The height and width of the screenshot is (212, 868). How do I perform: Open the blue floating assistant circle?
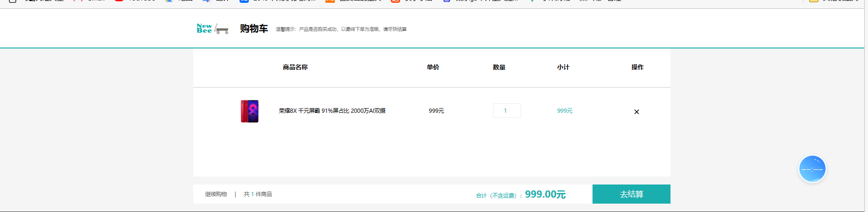(812, 169)
